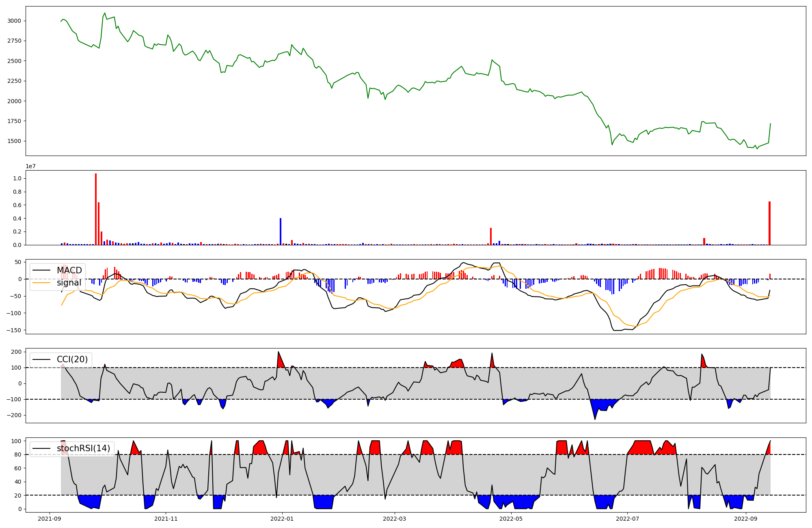This screenshot has height=528, width=812.
Task: Click the 2022-01 x-axis date label
Action: 282,519
